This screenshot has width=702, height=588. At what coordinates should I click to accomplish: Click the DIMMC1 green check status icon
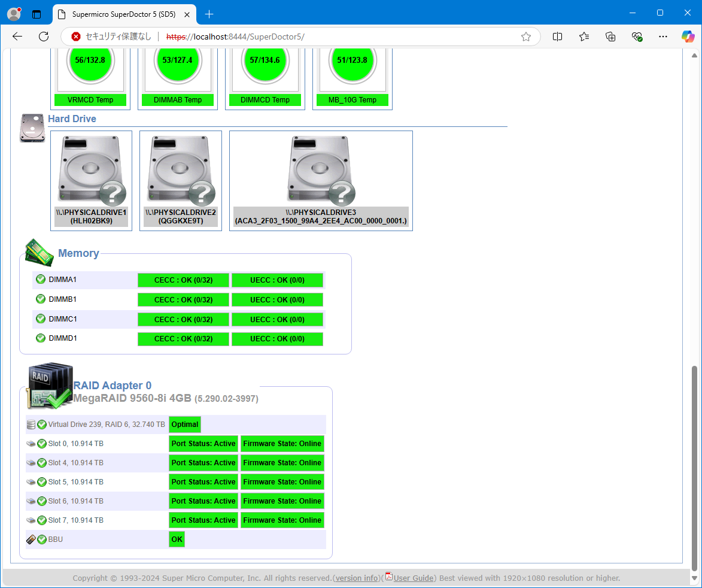click(x=41, y=319)
